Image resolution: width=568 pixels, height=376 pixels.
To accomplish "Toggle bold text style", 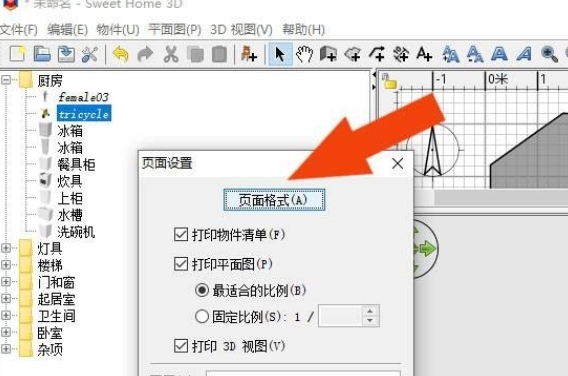I will (499, 54).
